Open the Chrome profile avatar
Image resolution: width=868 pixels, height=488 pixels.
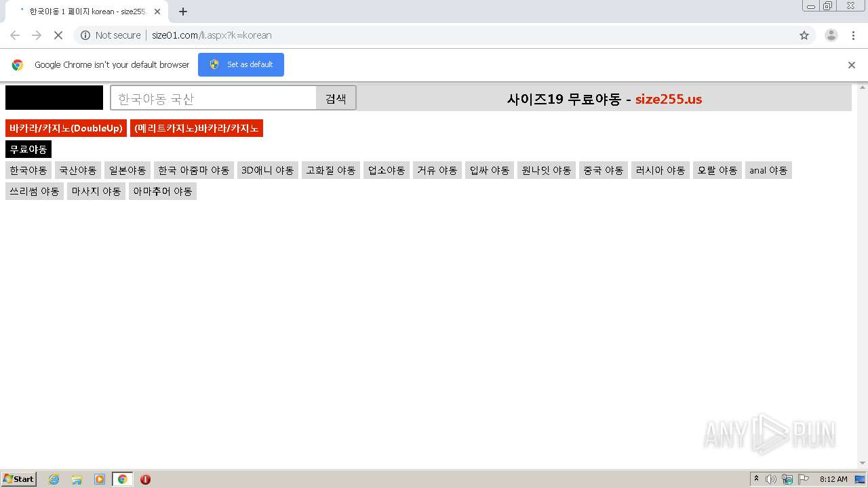click(831, 35)
